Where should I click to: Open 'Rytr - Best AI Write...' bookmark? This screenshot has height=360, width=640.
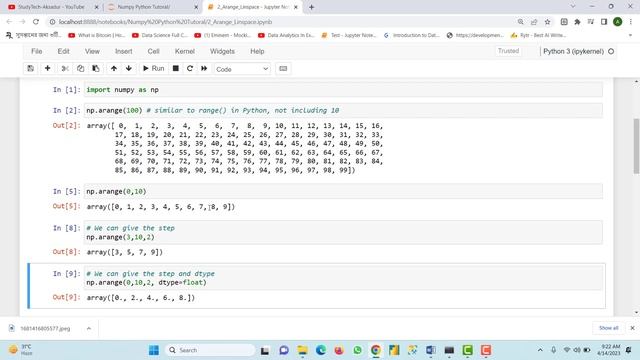[538, 36]
